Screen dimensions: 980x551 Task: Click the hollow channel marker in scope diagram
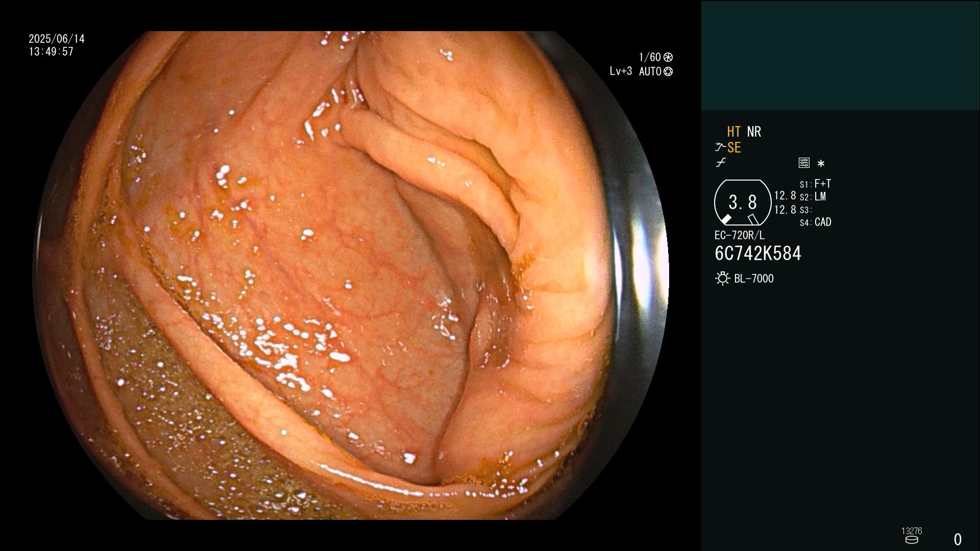tap(753, 219)
